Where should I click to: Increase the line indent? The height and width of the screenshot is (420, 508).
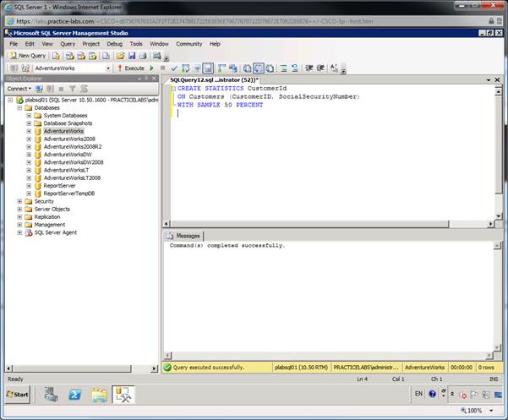tap(320, 68)
